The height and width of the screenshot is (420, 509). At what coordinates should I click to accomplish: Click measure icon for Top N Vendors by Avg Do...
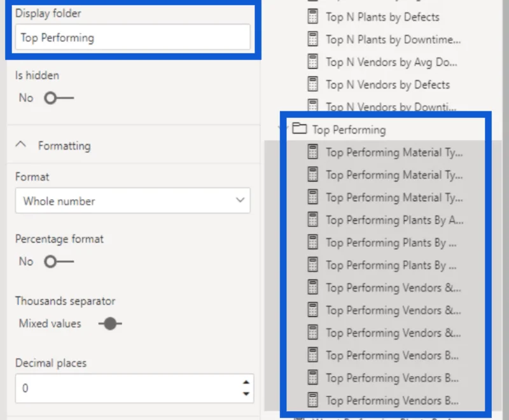tap(312, 62)
